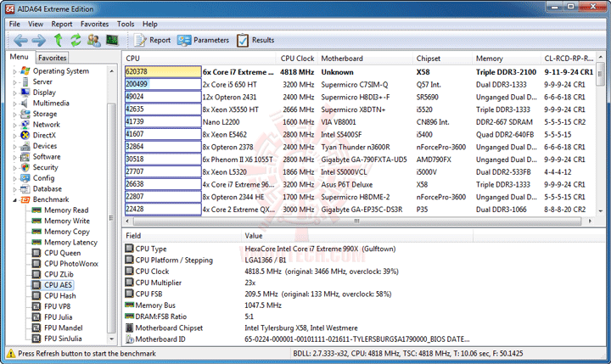
Task: Open the View menu
Action: [x=36, y=24]
